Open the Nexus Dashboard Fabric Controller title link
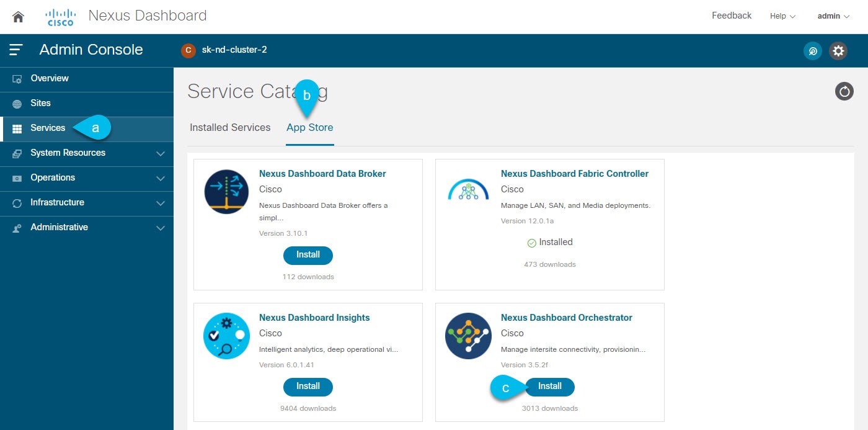 [x=575, y=174]
